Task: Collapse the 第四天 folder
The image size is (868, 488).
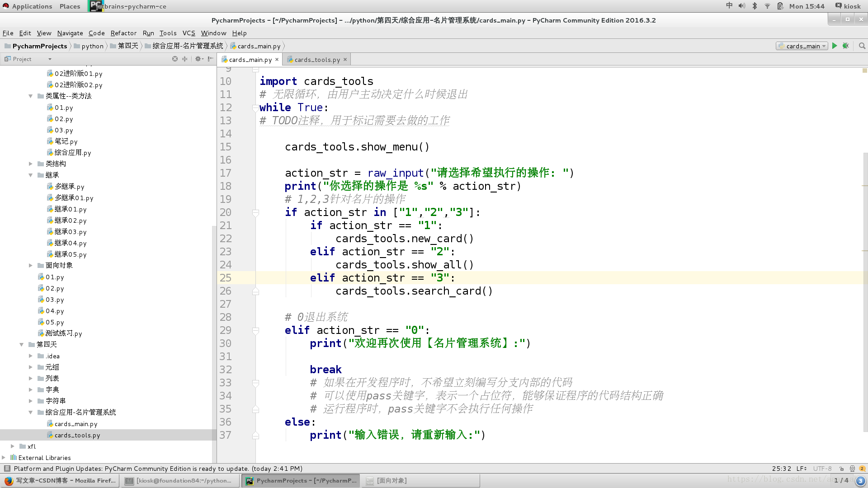Action: [x=22, y=344]
